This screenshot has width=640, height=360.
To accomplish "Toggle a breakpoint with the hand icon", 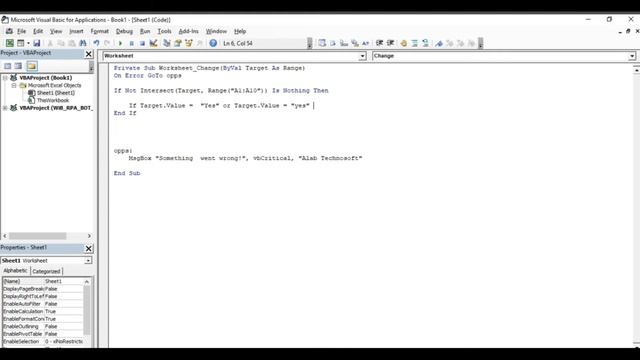I will tap(404, 43).
